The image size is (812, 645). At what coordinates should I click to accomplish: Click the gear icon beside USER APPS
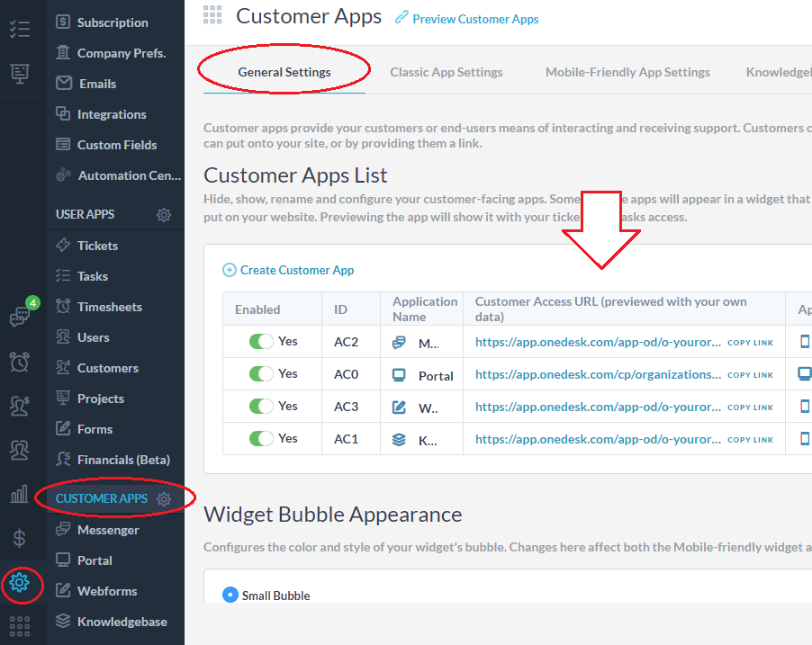164,215
